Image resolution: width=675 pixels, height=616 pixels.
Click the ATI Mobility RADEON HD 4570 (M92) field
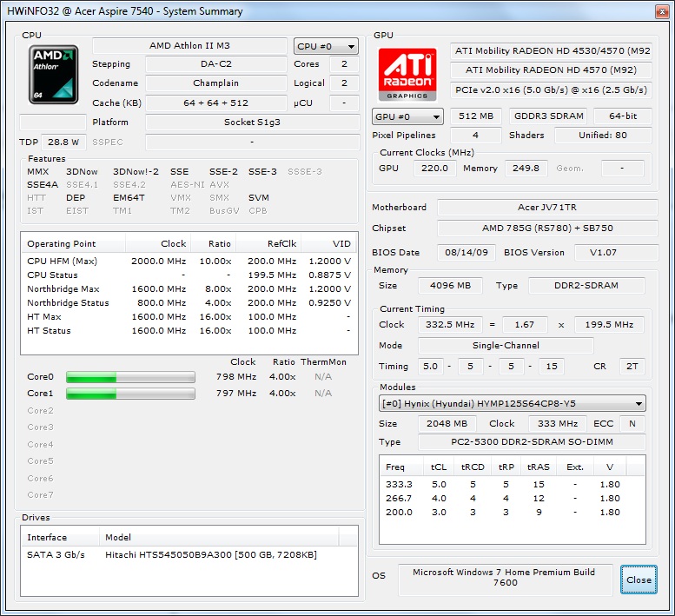click(x=551, y=70)
